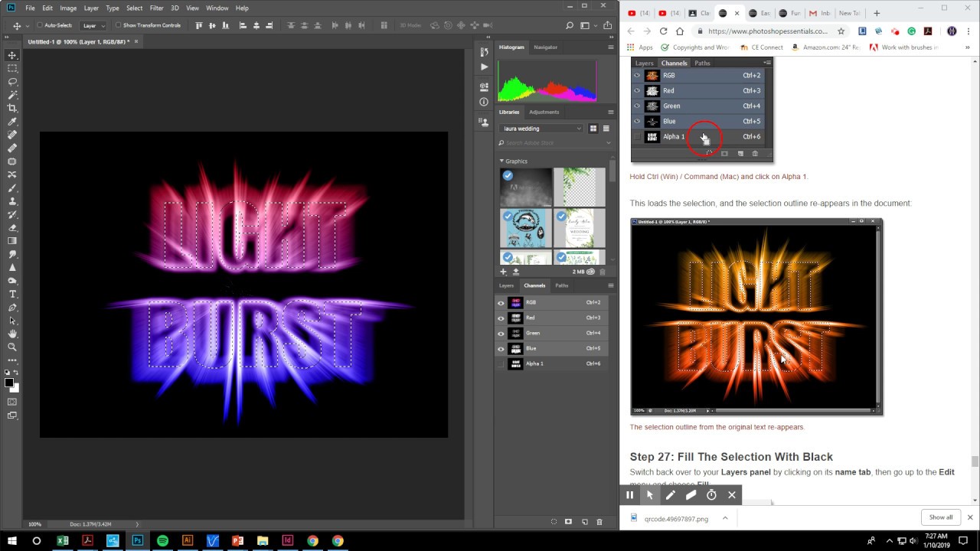
Task: Open the laura wedding library dropdown
Action: (x=541, y=129)
